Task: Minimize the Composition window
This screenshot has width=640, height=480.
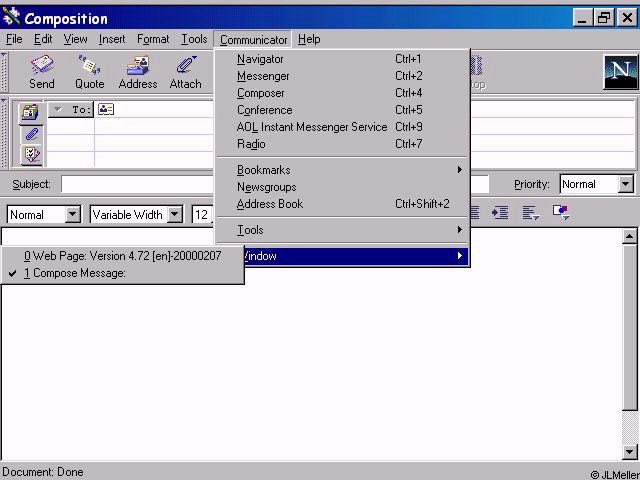Action: pos(582,18)
